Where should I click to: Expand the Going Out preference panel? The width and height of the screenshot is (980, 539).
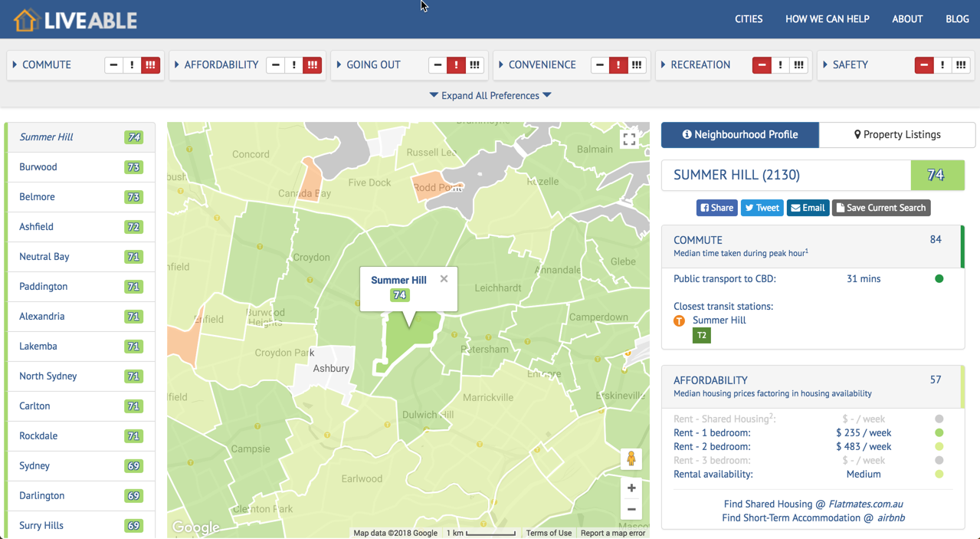tap(369, 65)
